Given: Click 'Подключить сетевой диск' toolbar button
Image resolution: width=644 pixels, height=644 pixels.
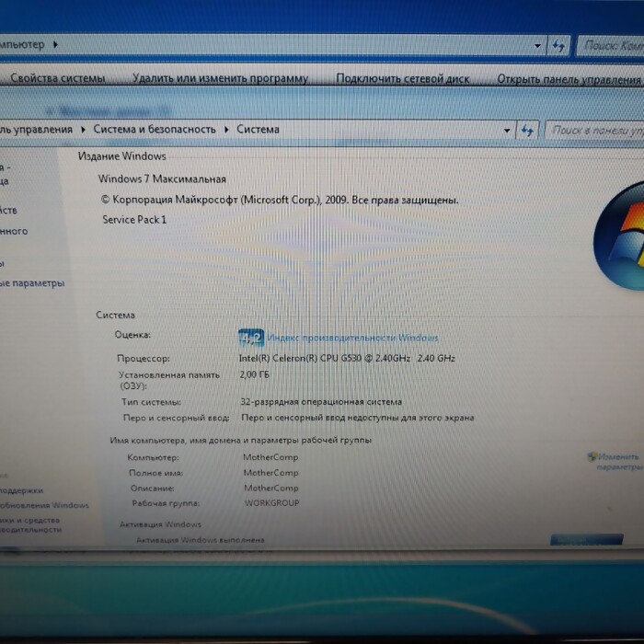Looking at the screenshot, I should [403, 78].
